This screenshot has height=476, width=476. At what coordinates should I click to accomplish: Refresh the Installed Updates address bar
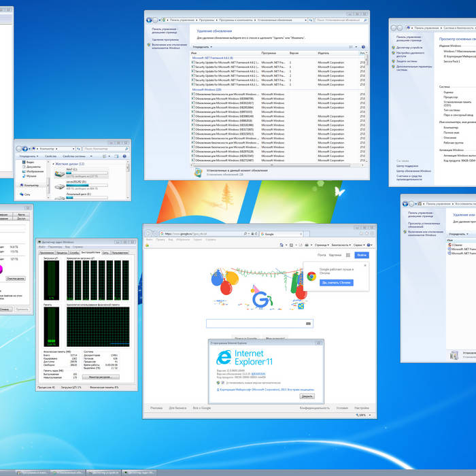[x=311, y=20]
